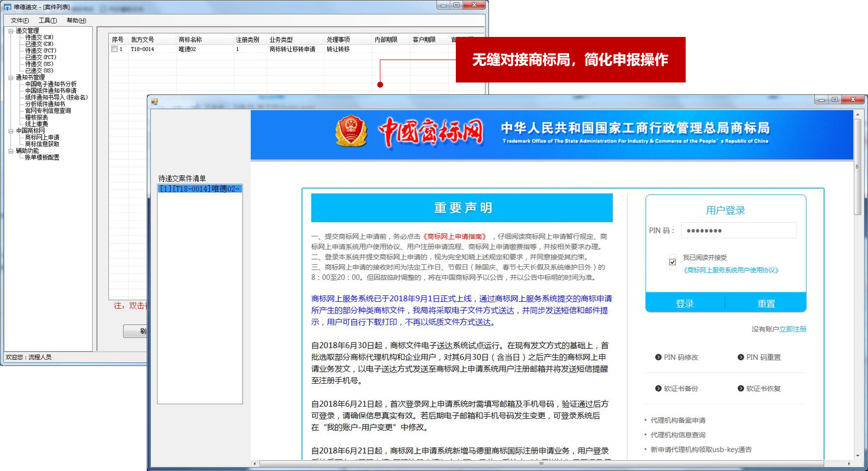Viewport: 868px width, 471px height.
Task: Sort by 注册类别 column header
Action: [x=247, y=40]
